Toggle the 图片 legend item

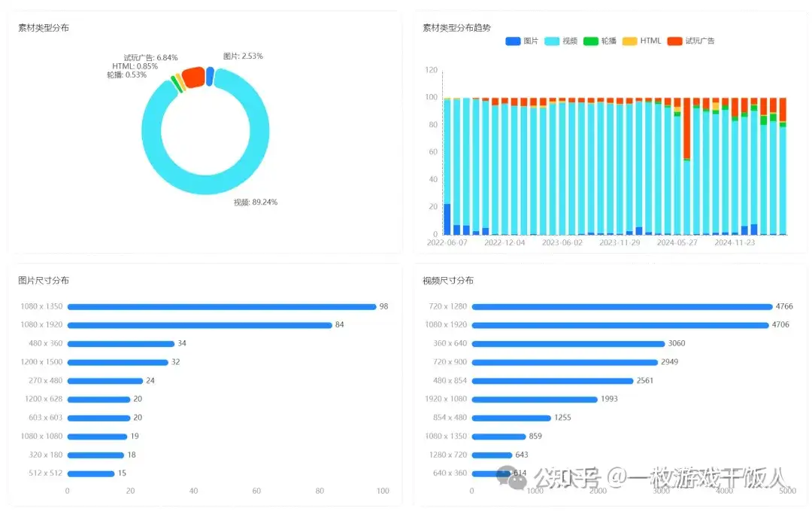[x=522, y=41]
